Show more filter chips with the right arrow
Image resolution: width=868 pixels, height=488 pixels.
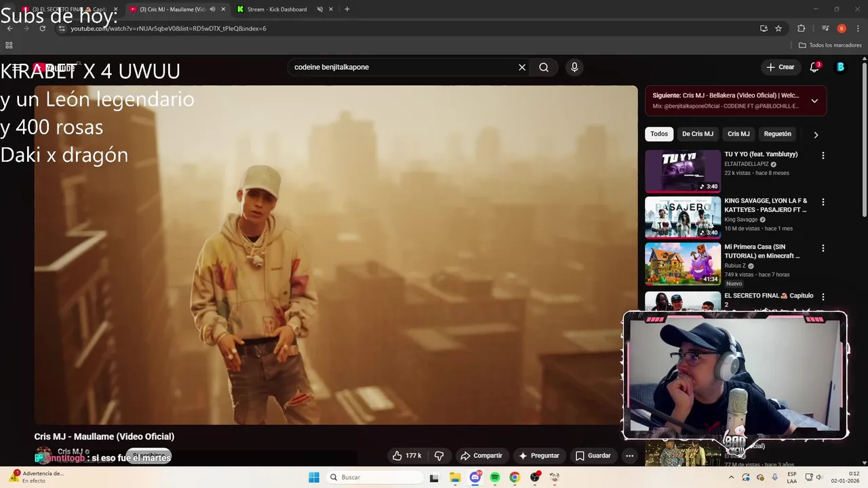pos(816,134)
